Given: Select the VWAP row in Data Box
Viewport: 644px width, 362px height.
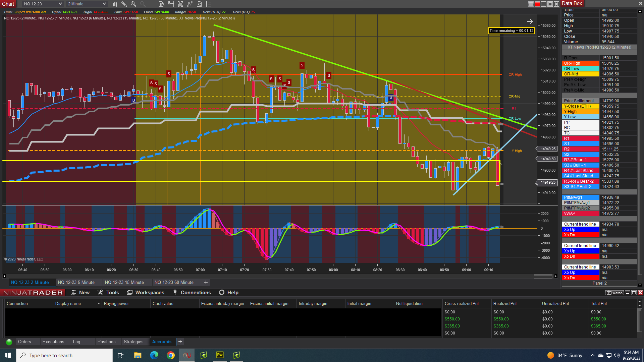Looking at the screenshot, I should tap(599, 214).
